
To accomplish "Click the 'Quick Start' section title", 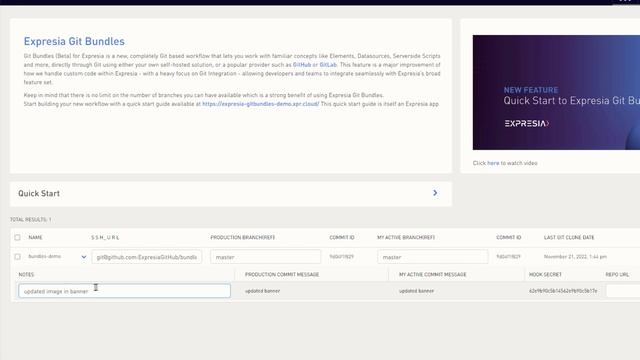I will click(x=39, y=193).
